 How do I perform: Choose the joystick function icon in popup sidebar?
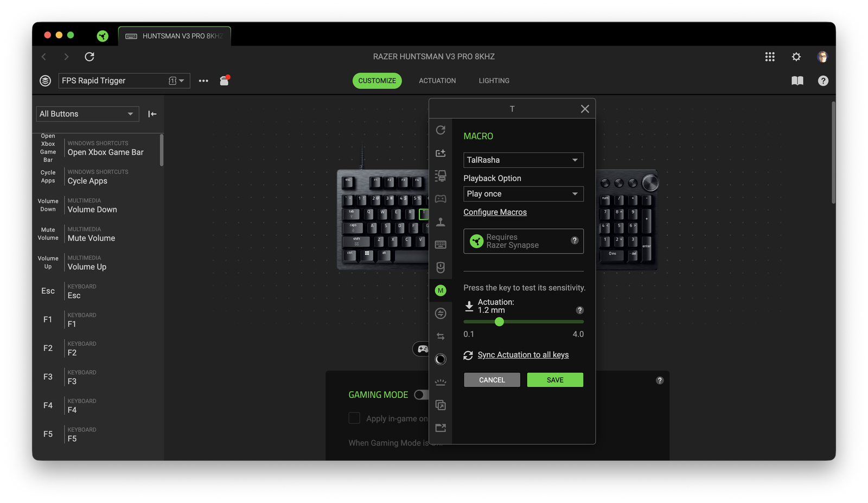[x=441, y=222]
